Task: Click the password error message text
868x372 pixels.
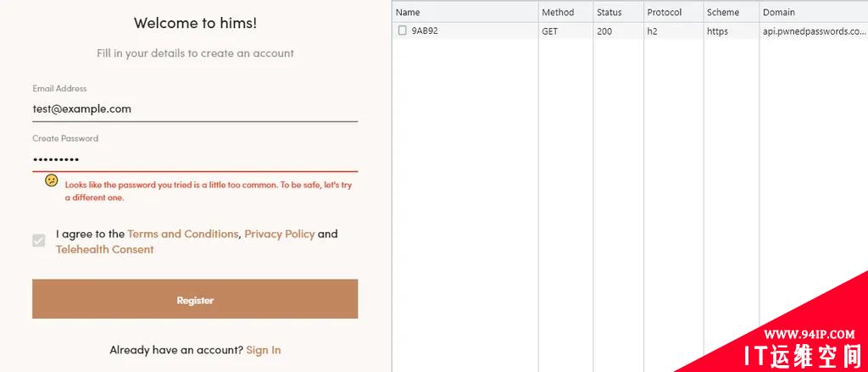Action: (x=209, y=191)
